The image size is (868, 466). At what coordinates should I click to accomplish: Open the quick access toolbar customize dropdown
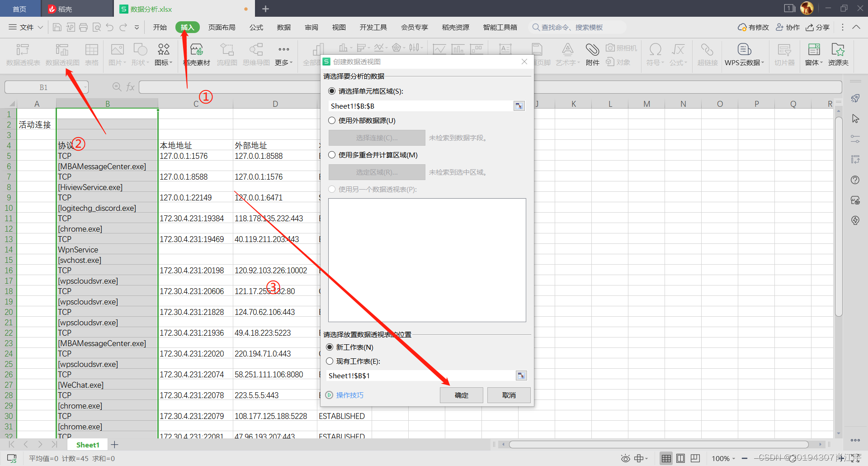(137, 27)
